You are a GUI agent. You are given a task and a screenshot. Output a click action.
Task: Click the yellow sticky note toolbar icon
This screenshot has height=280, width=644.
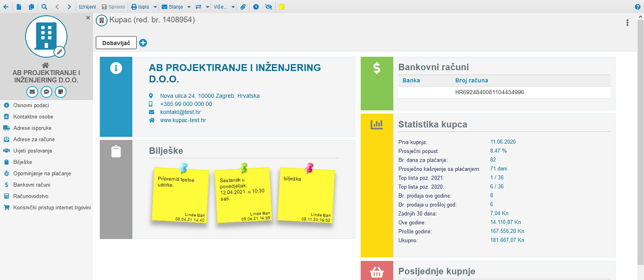[x=282, y=7]
